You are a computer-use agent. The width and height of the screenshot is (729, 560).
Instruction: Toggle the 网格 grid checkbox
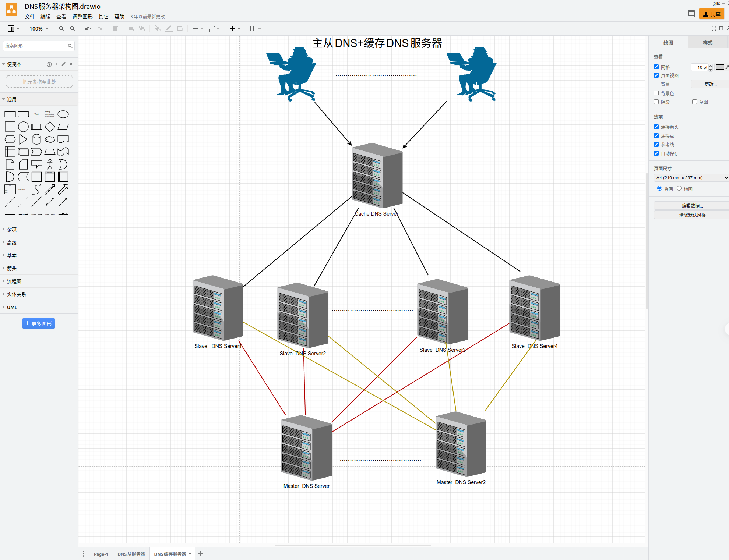tap(656, 67)
